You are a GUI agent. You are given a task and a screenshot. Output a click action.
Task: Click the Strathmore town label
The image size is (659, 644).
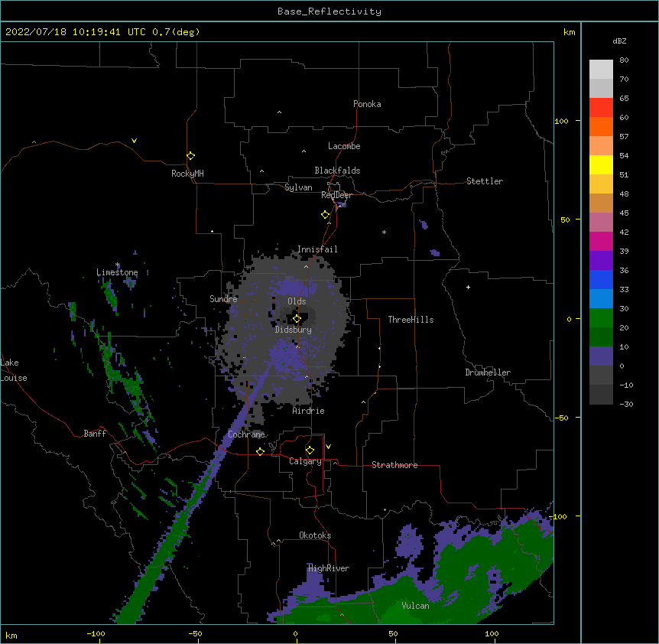[x=394, y=465]
